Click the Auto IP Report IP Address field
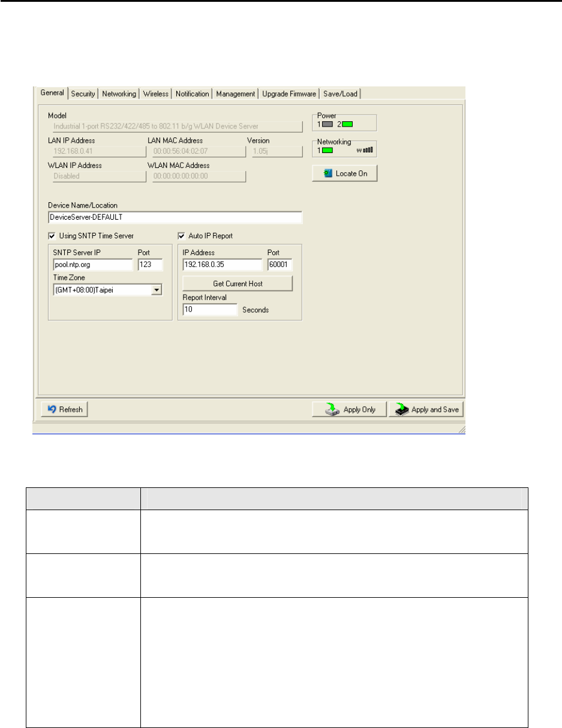562x728 pixels. click(223, 265)
